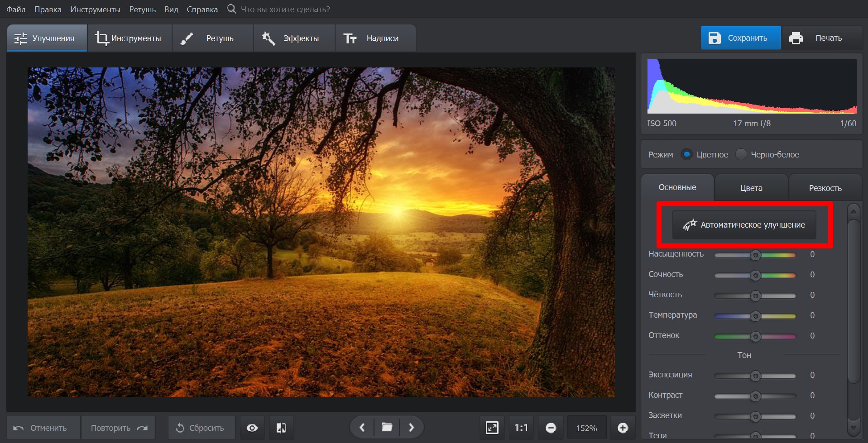The image size is (868, 443).
Task: Open the Файл menu
Action: (x=16, y=9)
